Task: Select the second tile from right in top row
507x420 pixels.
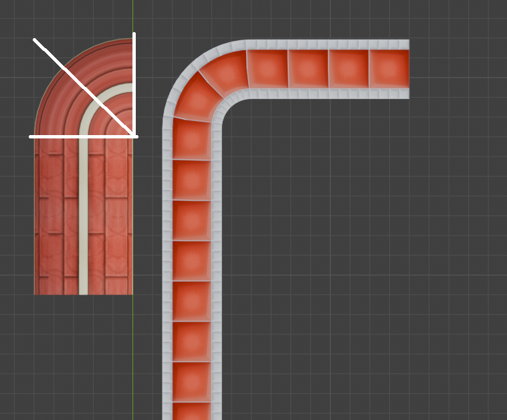Action: coord(348,69)
